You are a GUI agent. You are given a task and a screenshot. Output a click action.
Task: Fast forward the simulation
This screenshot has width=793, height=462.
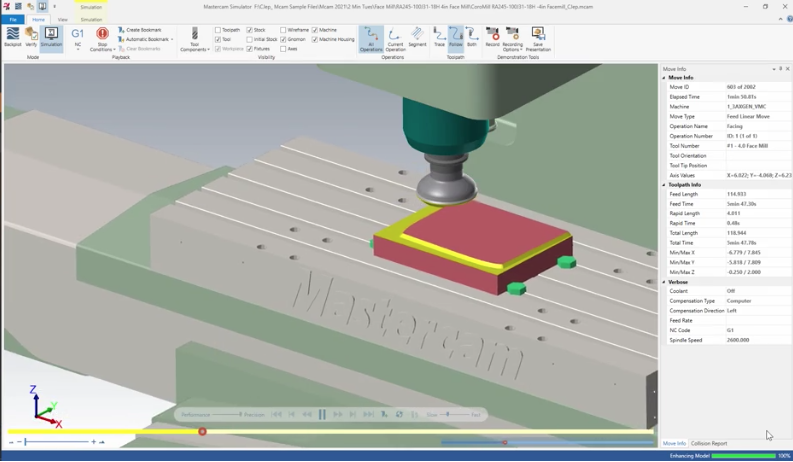338,414
